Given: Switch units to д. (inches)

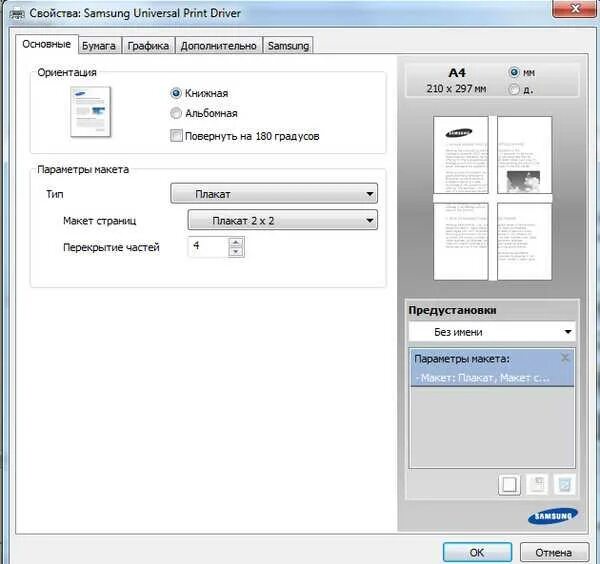Looking at the screenshot, I should (514, 90).
